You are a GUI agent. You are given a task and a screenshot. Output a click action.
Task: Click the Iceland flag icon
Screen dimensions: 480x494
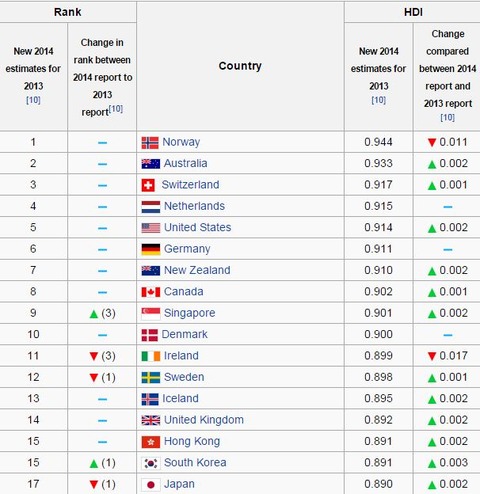(150, 399)
